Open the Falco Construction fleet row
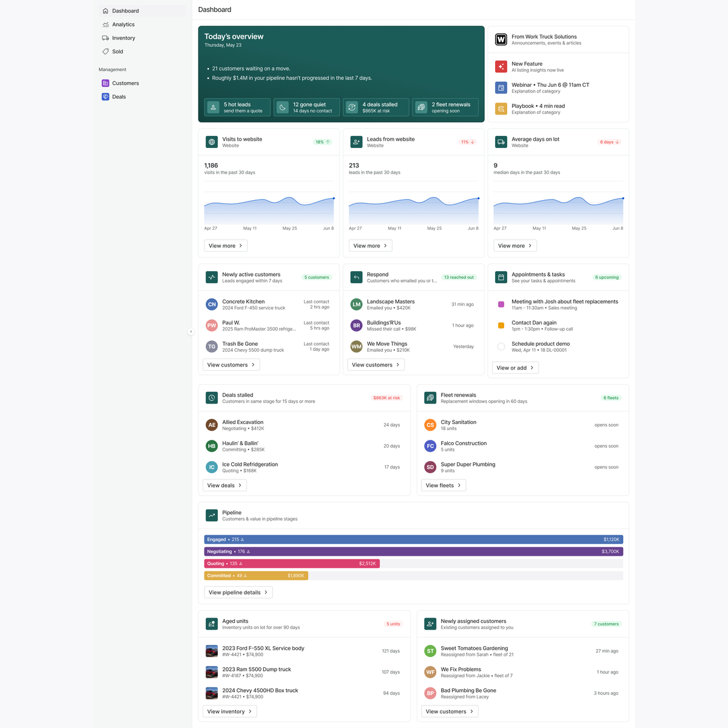The height and width of the screenshot is (728, 728). pyautogui.click(x=522, y=446)
